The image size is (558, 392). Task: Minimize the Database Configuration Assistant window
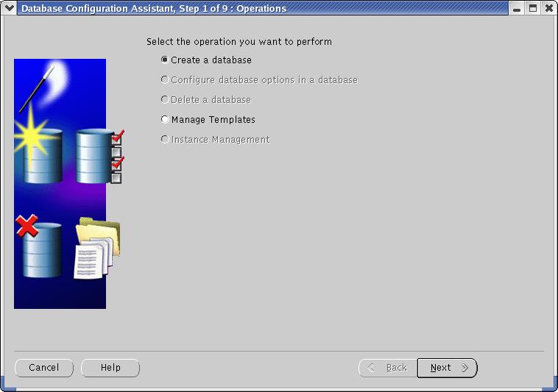pos(517,9)
